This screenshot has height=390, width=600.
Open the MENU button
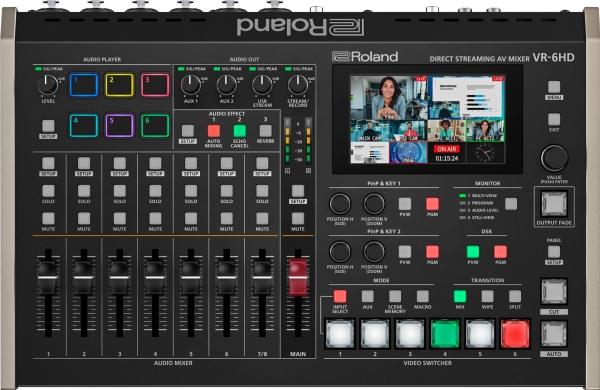pos(554,87)
